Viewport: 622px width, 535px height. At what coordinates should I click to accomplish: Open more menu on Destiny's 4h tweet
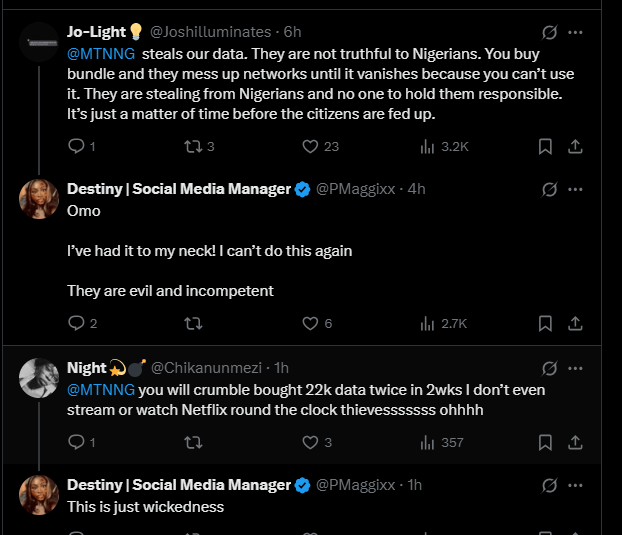[575, 189]
